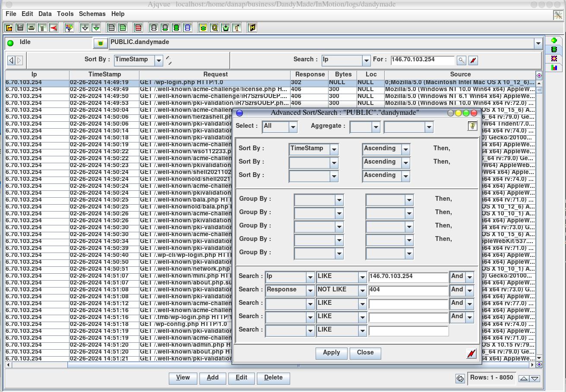Open the Response search column dropdown
Image resolution: width=566 pixels, height=392 pixels.
[310, 291]
